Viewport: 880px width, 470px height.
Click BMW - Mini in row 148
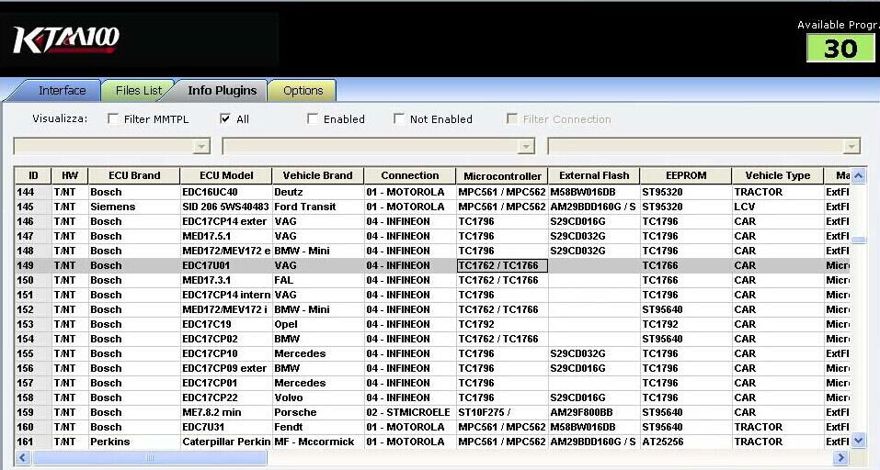(318, 250)
